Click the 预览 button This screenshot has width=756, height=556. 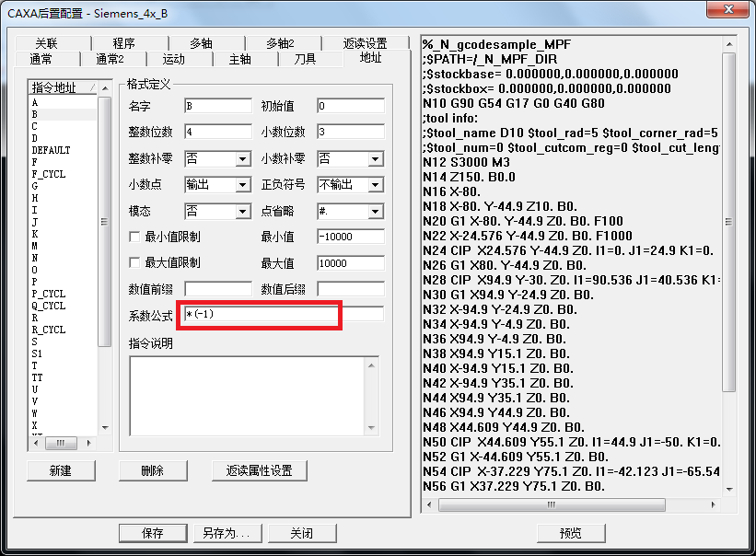pyautogui.click(x=571, y=533)
